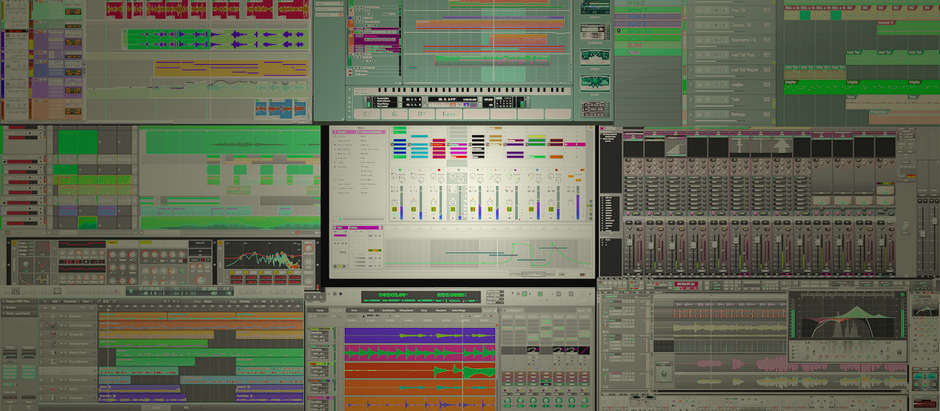Click the Funk Bass track instrument icon

53,398
